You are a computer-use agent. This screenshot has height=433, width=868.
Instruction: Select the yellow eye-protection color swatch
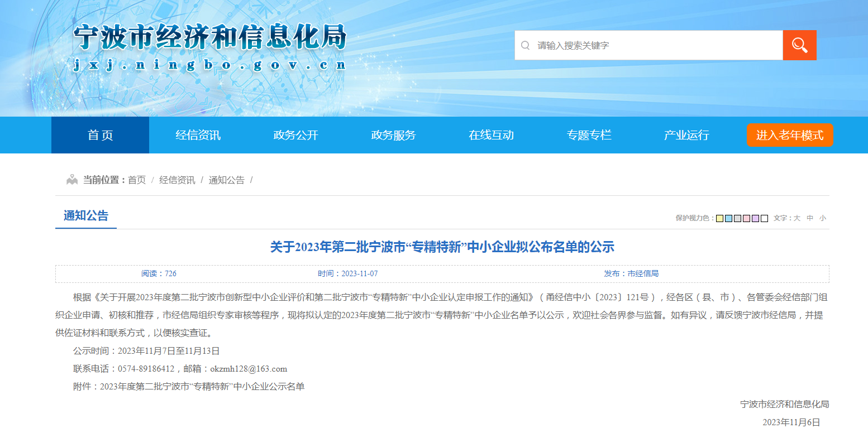[720, 218]
